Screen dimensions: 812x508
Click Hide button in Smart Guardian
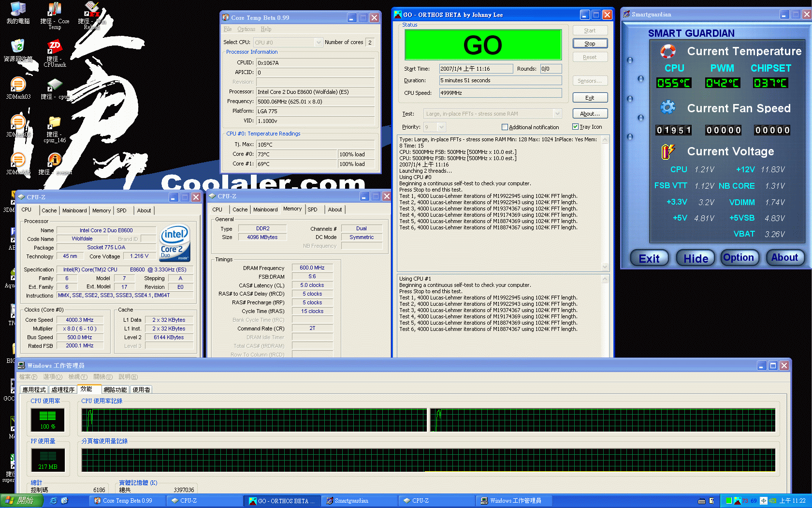tap(696, 258)
